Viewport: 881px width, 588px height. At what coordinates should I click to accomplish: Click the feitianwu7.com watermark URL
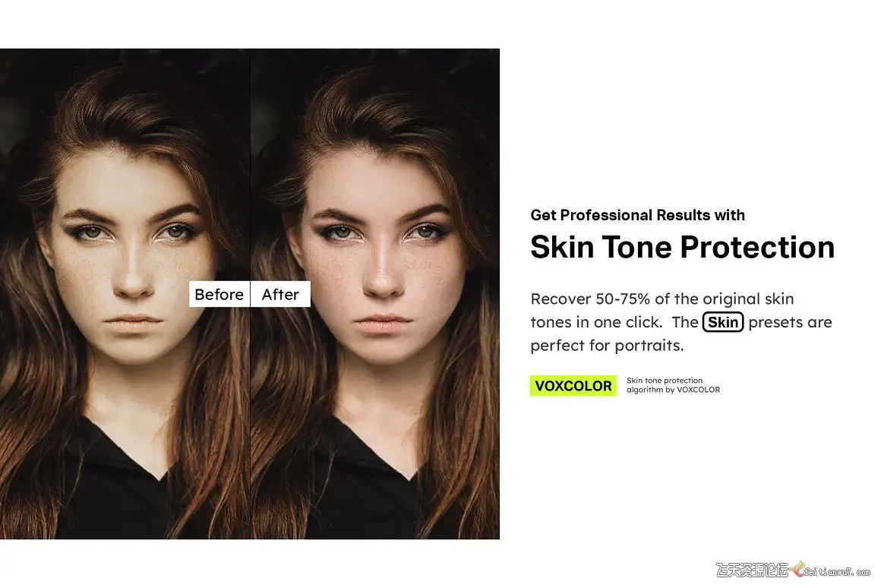[837, 572]
